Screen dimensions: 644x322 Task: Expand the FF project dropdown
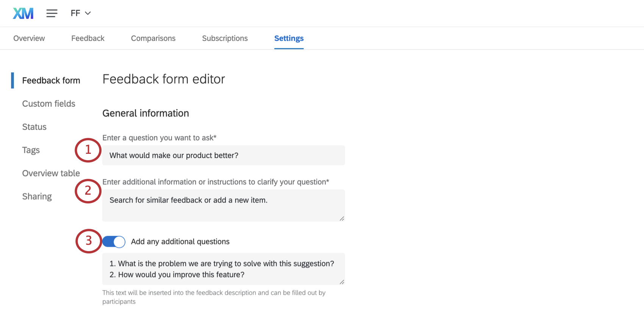point(81,13)
